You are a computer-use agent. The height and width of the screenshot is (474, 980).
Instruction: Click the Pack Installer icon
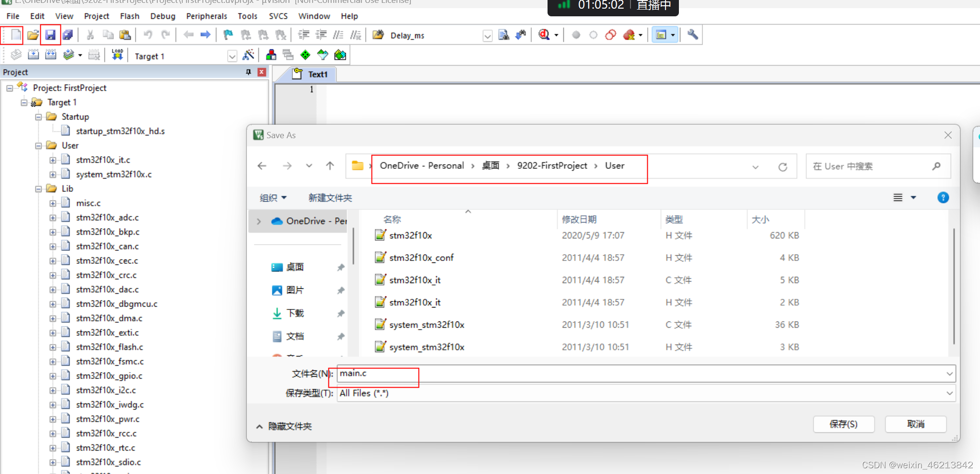point(340,55)
